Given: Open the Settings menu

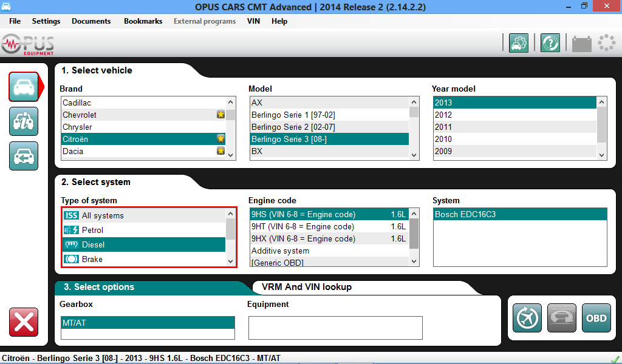Looking at the screenshot, I should tap(46, 21).
